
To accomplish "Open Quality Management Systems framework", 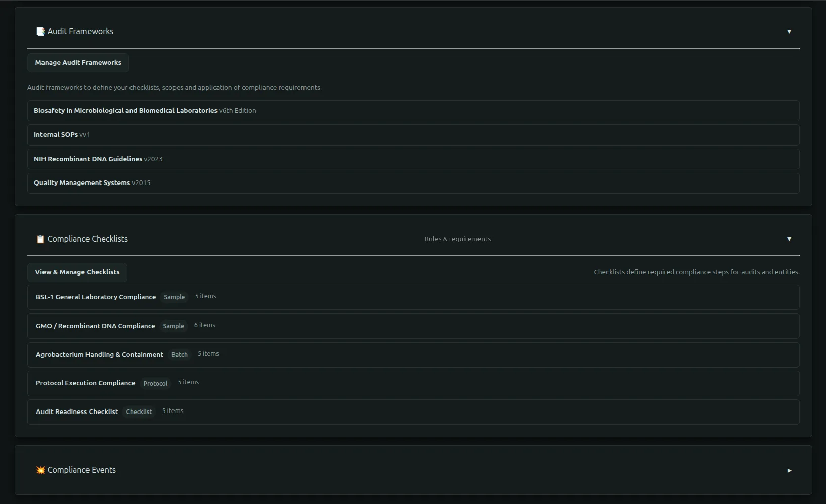I will coord(413,183).
